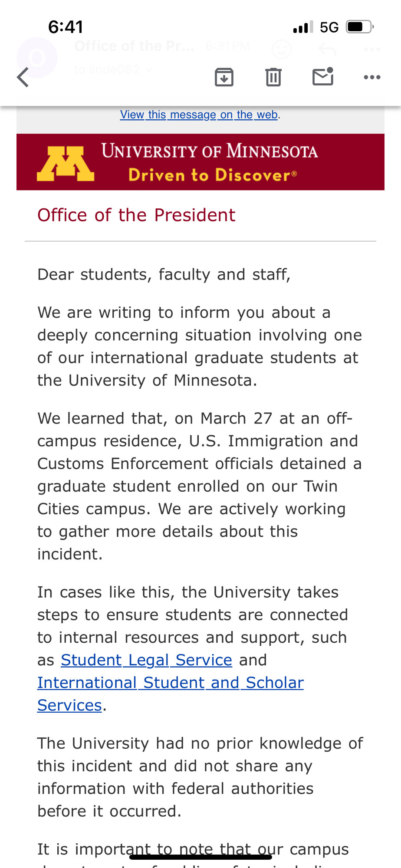Viewport: 401px width, 868px height.
Task: Tap the sender name Office of the Pr...
Action: click(x=135, y=46)
